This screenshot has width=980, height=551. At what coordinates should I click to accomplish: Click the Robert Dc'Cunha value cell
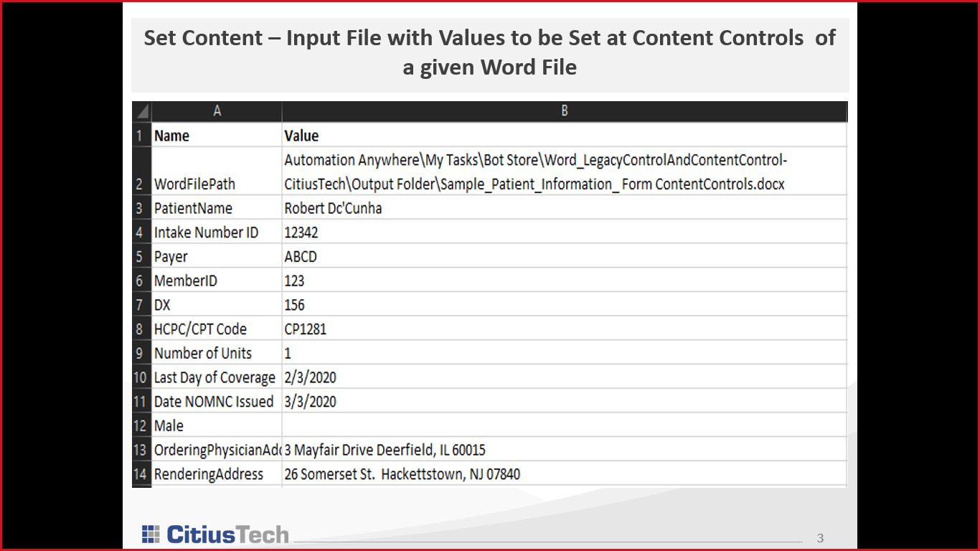564,209
